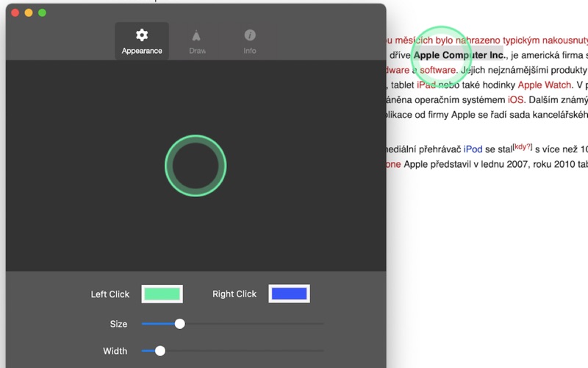
Task: Click the [kdy?] superscript reference
Action: (523, 147)
